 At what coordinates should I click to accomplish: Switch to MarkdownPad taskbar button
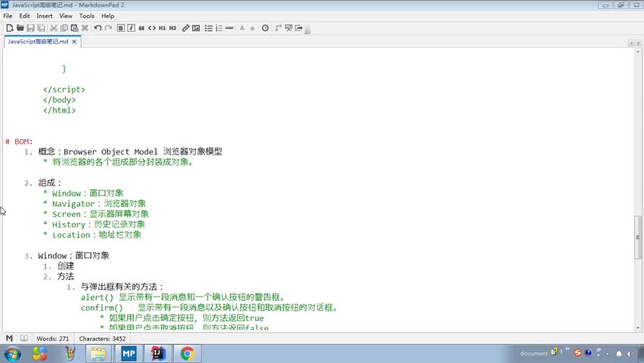[128, 353]
